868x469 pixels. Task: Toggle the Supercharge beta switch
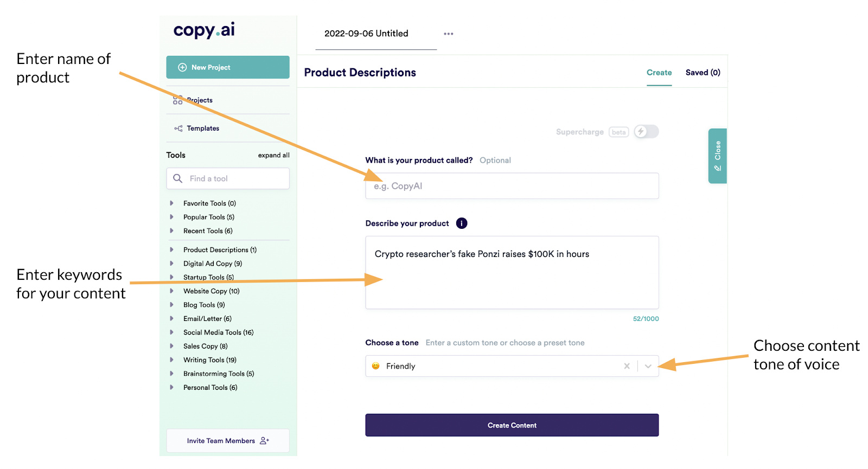tap(646, 132)
